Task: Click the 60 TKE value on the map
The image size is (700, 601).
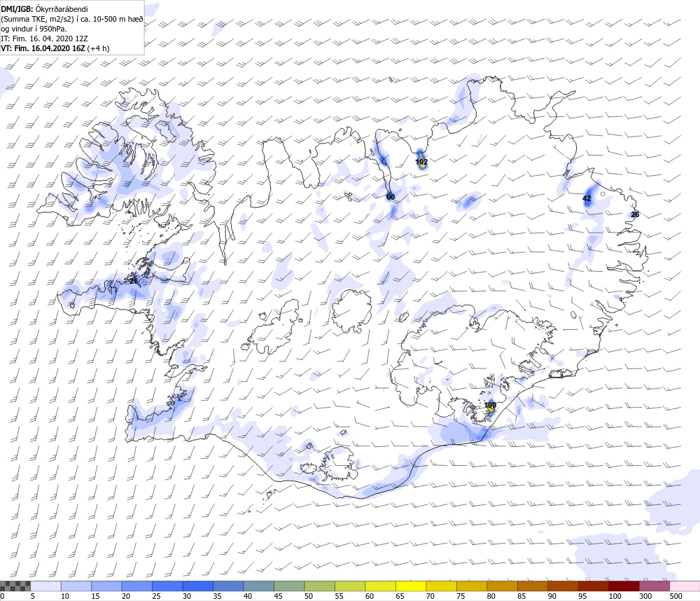Action: pyautogui.click(x=391, y=197)
